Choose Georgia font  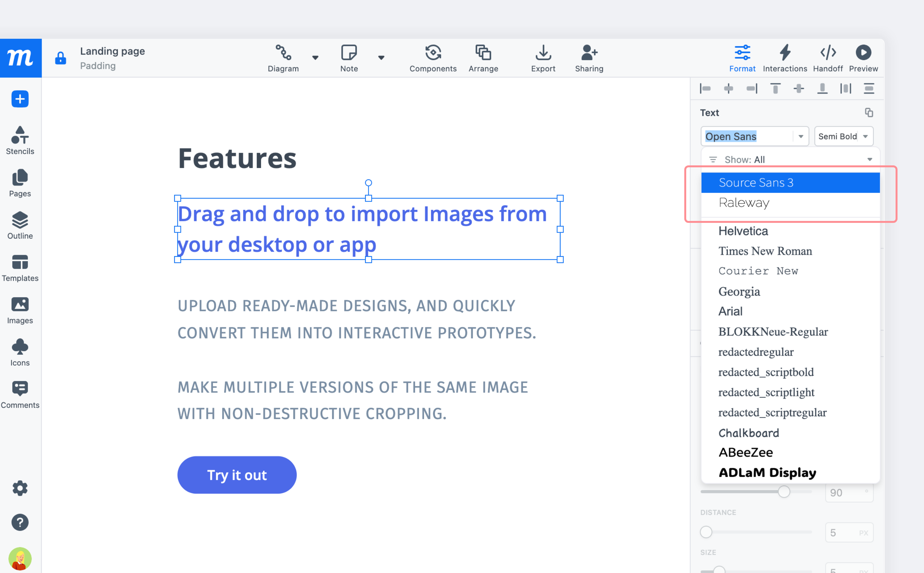click(x=791, y=291)
